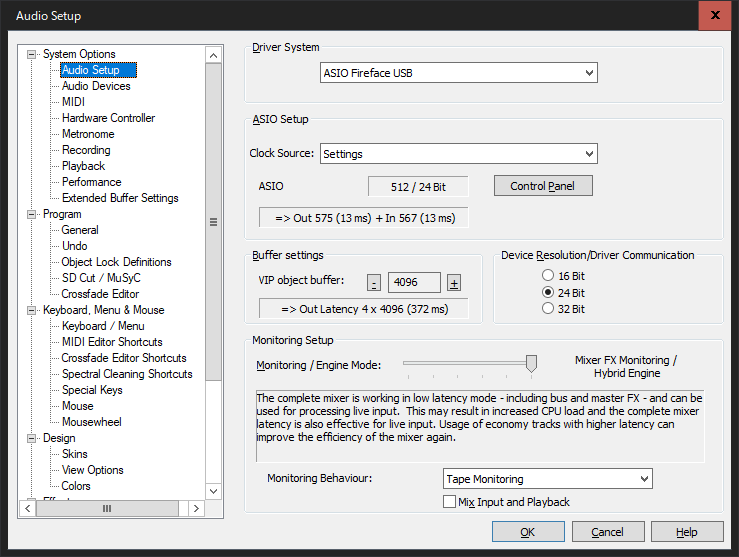739x557 pixels.
Task: Increase VIP object buffer with plus button
Action: click(453, 282)
